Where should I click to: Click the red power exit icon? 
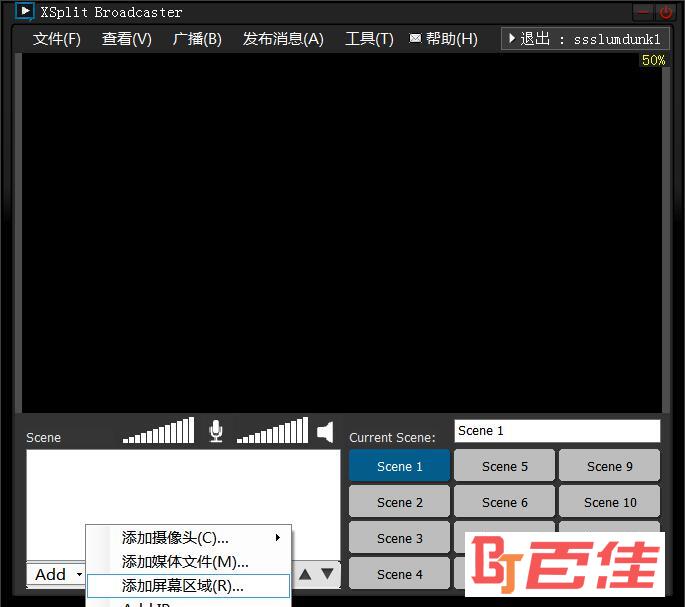coord(666,12)
